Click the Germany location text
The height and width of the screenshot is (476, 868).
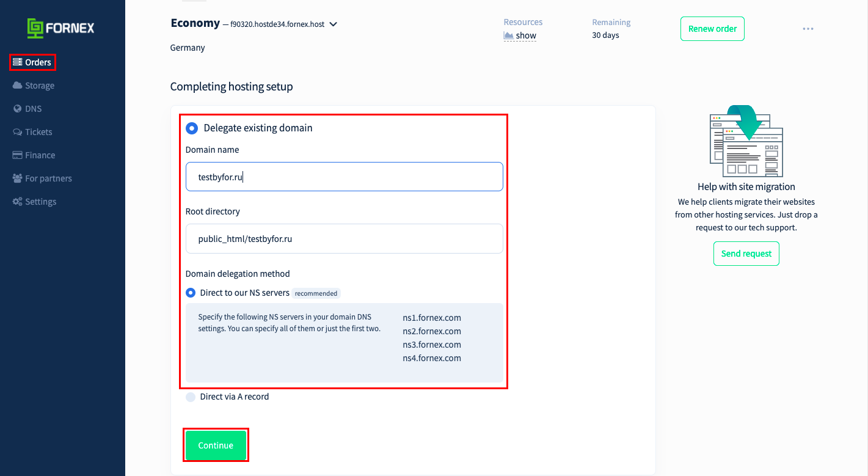(188, 48)
